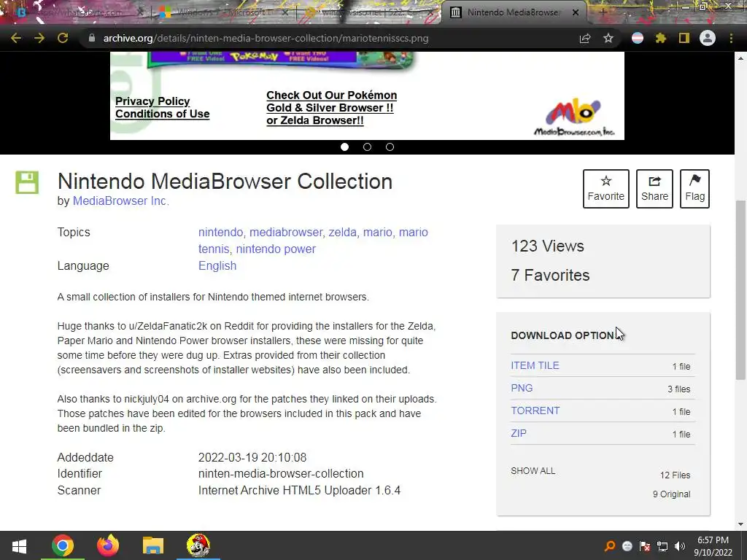Image resolution: width=747 pixels, height=560 pixels.
Task: Open Google Chrome from the taskbar
Action: pos(63,545)
